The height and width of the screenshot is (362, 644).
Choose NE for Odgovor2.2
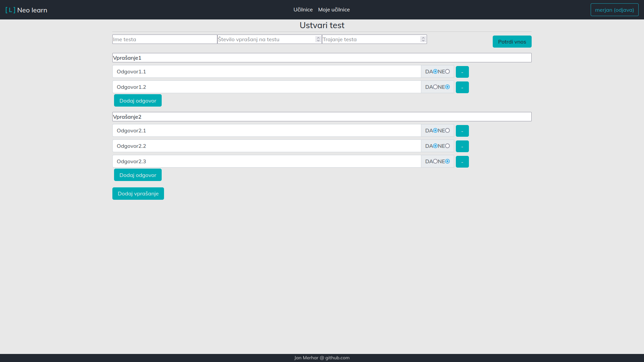pos(447,146)
